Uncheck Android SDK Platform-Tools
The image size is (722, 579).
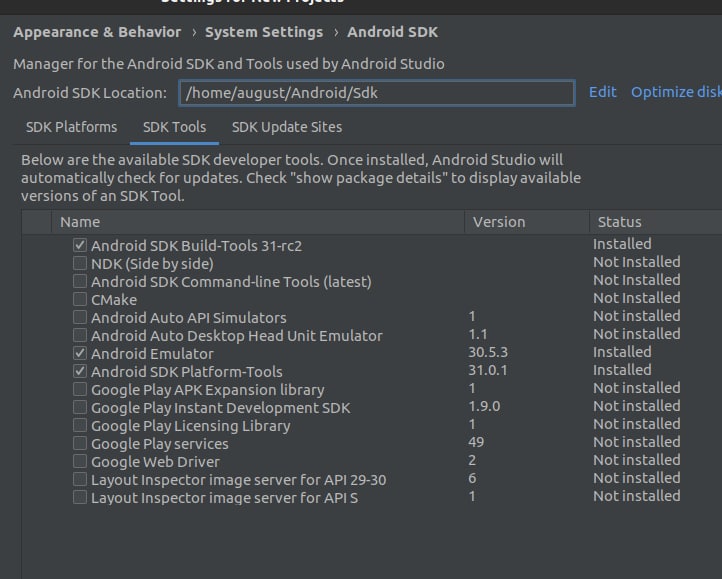80,371
